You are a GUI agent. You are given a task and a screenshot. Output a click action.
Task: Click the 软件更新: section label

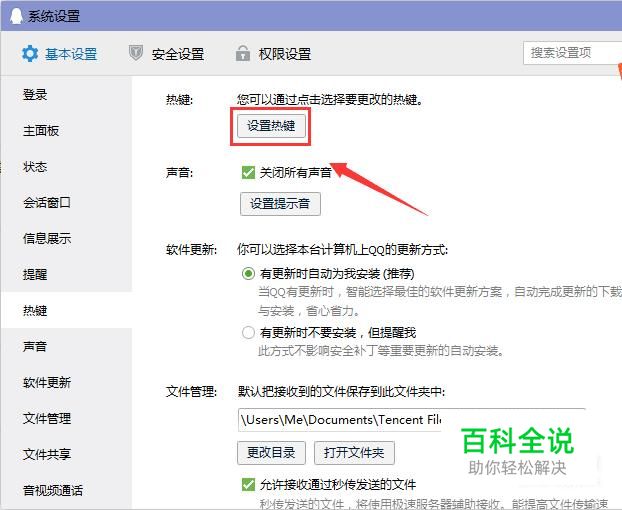191,250
